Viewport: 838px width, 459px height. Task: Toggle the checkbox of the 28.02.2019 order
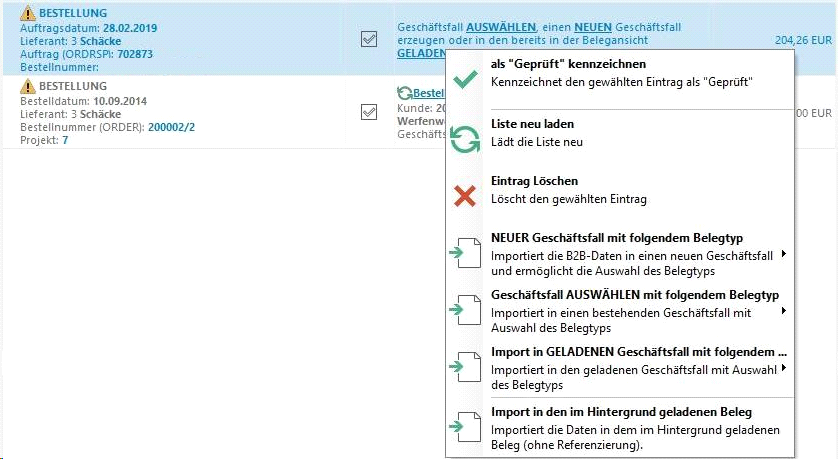[369, 39]
